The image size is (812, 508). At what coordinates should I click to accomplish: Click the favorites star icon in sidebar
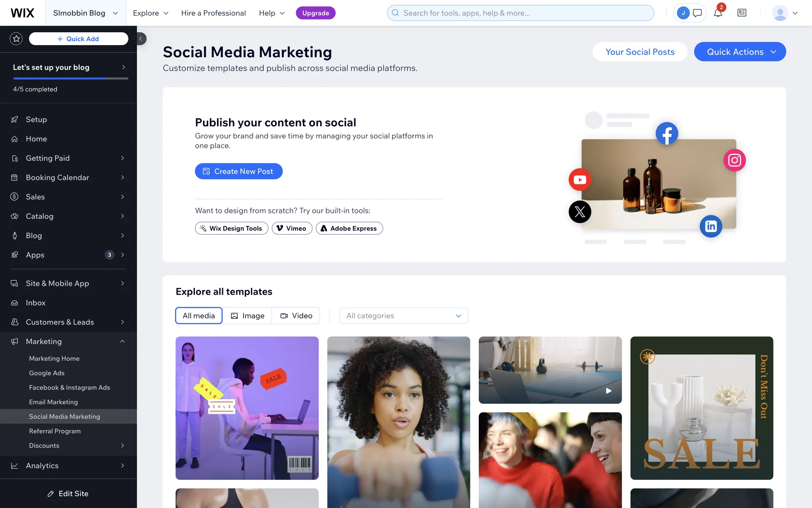point(16,39)
